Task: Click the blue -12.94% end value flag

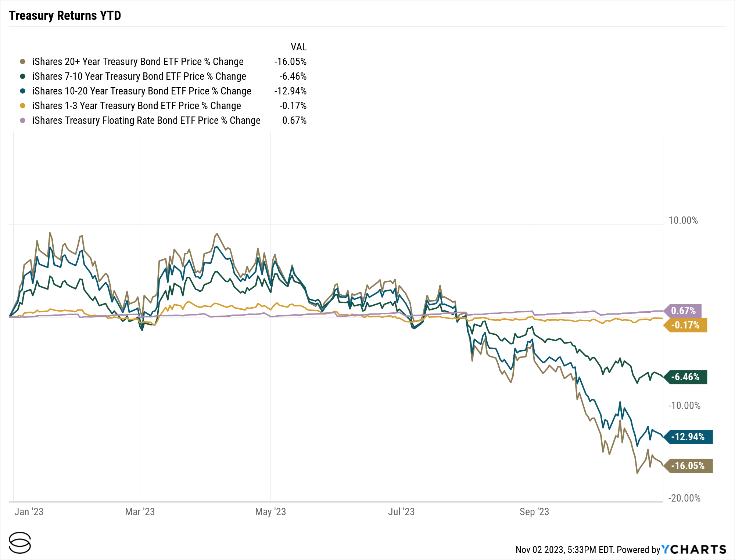Action: [688, 437]
